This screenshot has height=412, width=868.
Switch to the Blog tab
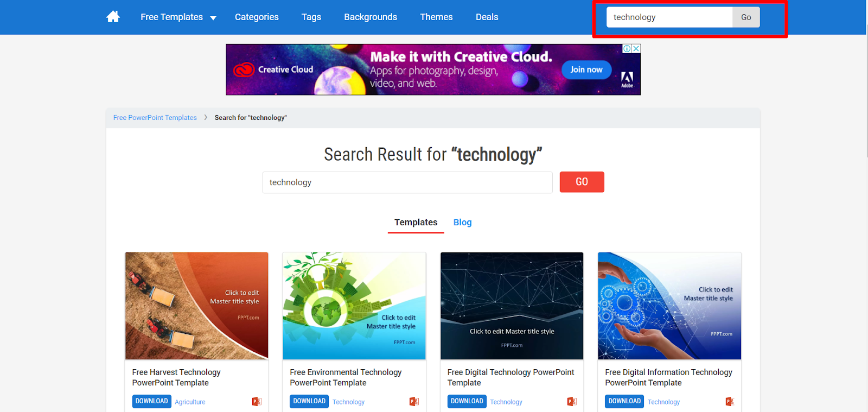[x=462, y=223]
